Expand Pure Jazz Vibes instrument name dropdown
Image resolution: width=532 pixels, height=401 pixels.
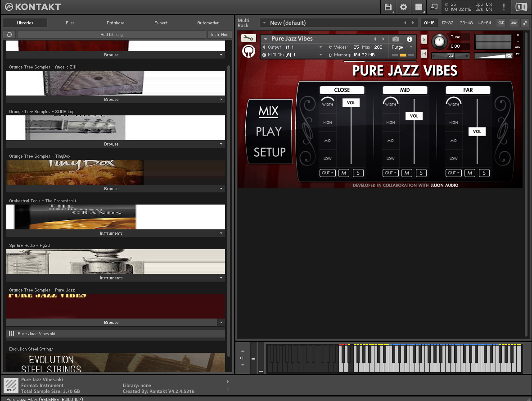click(x=266, y=39)
